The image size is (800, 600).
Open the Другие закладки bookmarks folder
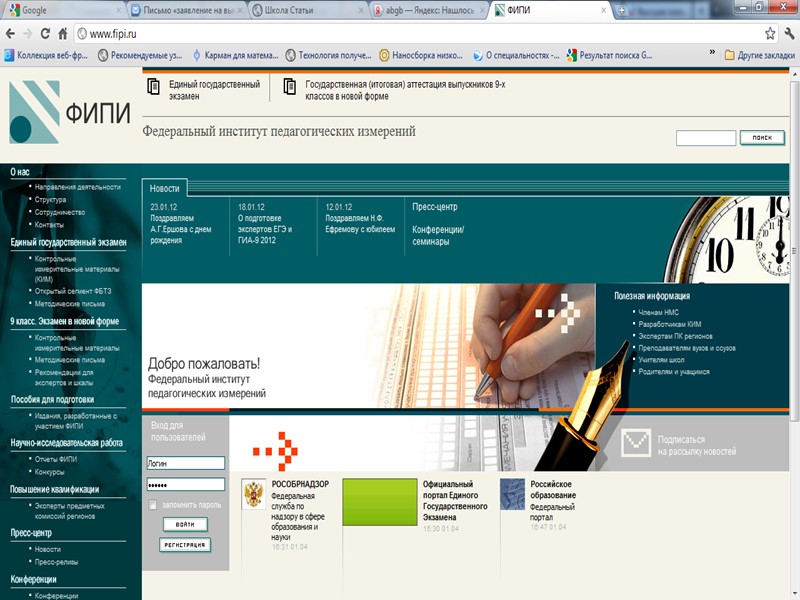[760, 55]
